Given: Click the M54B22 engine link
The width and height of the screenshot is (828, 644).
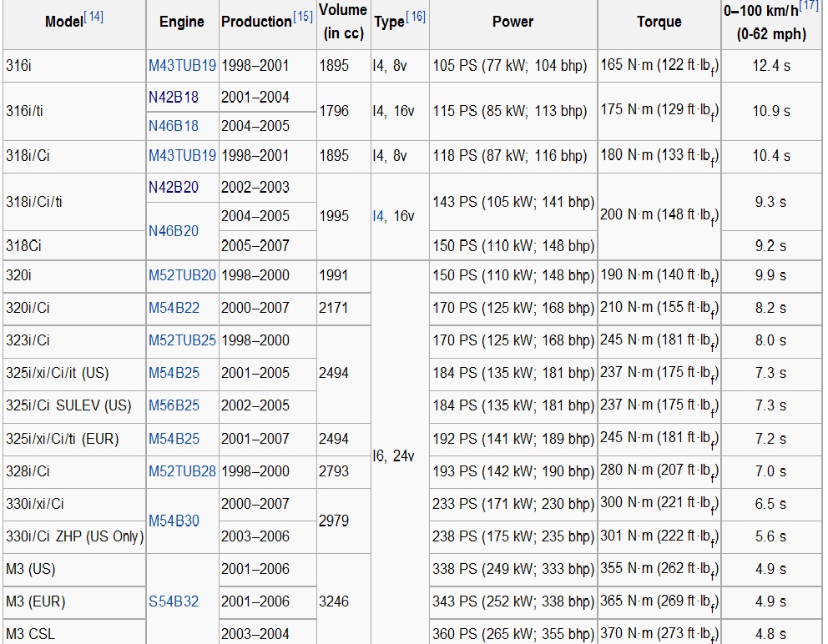Looking at the screenshot, I should (174, 308).
